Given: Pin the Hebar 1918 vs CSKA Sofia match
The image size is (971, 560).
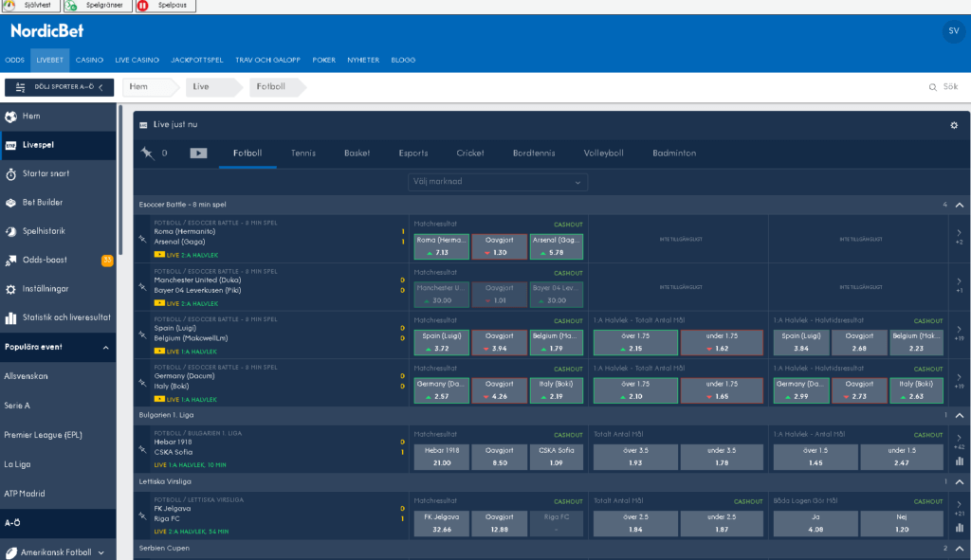Looking at the screenshot, I should (143, 449).
